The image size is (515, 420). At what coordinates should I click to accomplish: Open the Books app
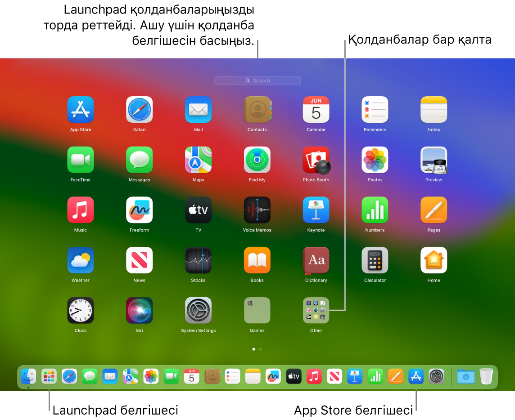[x=257, y=260]
